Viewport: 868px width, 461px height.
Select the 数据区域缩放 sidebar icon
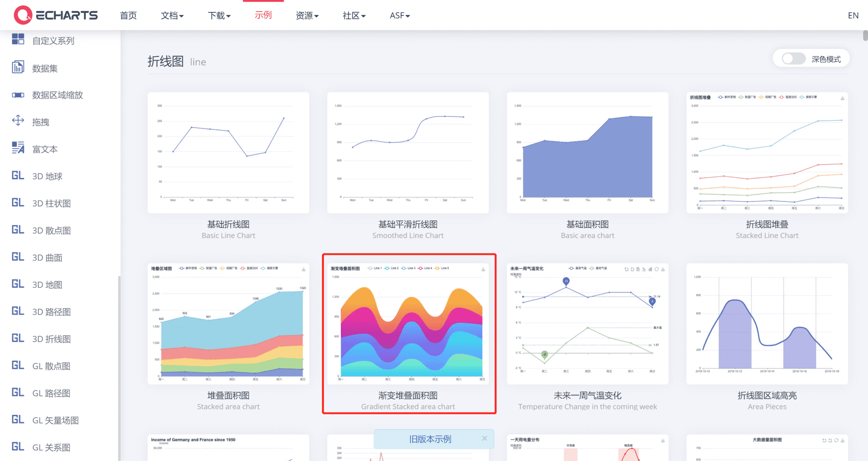(18, 95)
